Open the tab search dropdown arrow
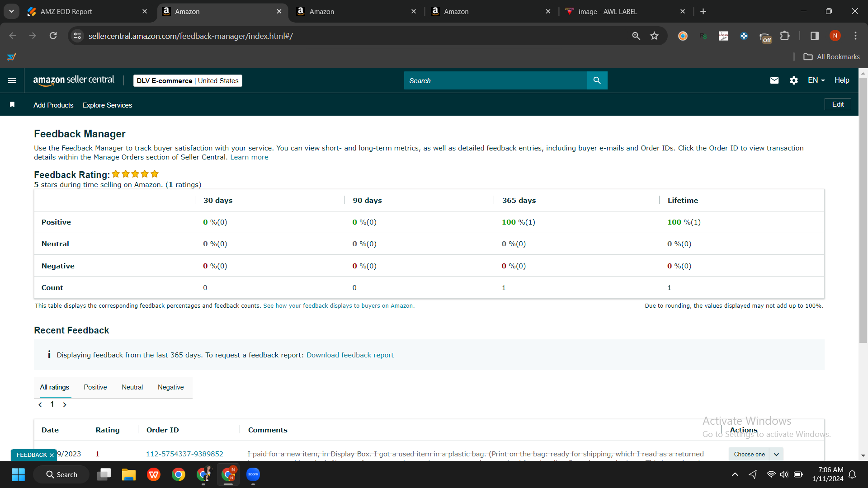The image size is (868, 488). 11,11
